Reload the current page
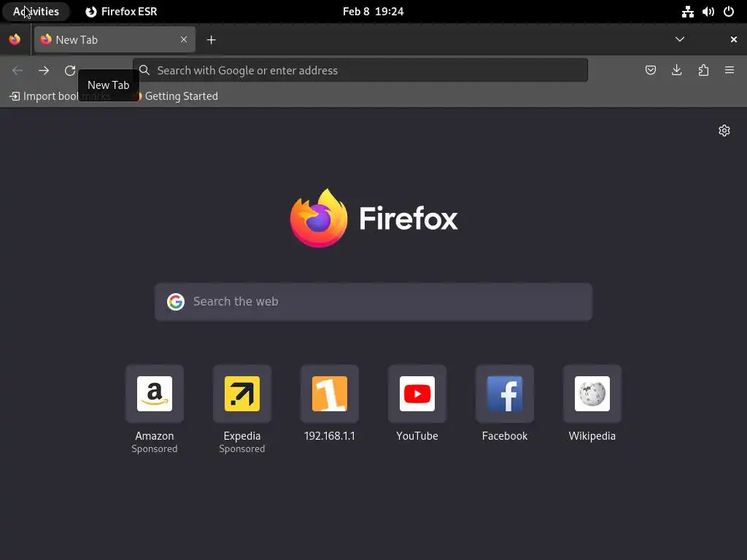The height and width of the screenshot is (560, 747). tap(70, 71)
